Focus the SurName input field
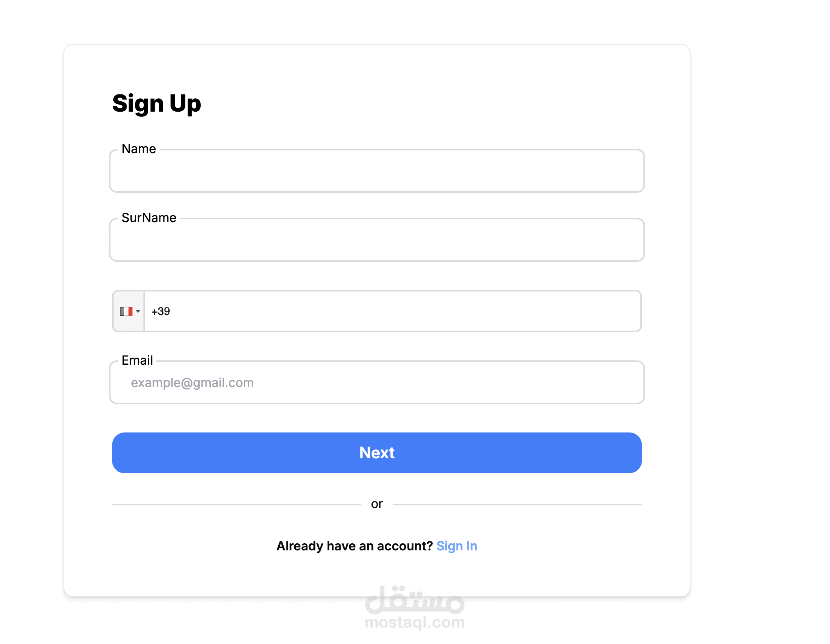 tap(377, 240)
